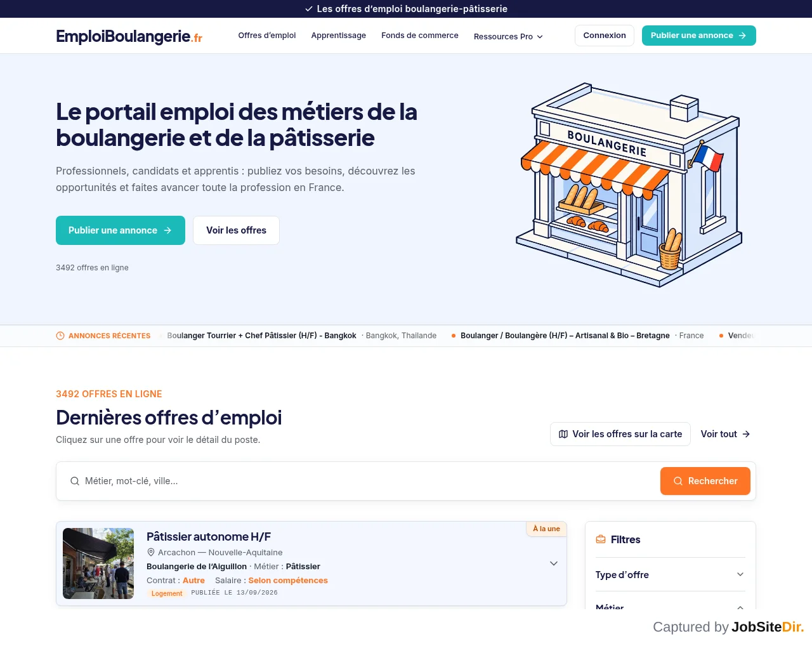This screenshot has width=812, height=646.
Task: Click the clock icon beside Annonces récentes
Action: pyautogui.click(x=60, y=336)
